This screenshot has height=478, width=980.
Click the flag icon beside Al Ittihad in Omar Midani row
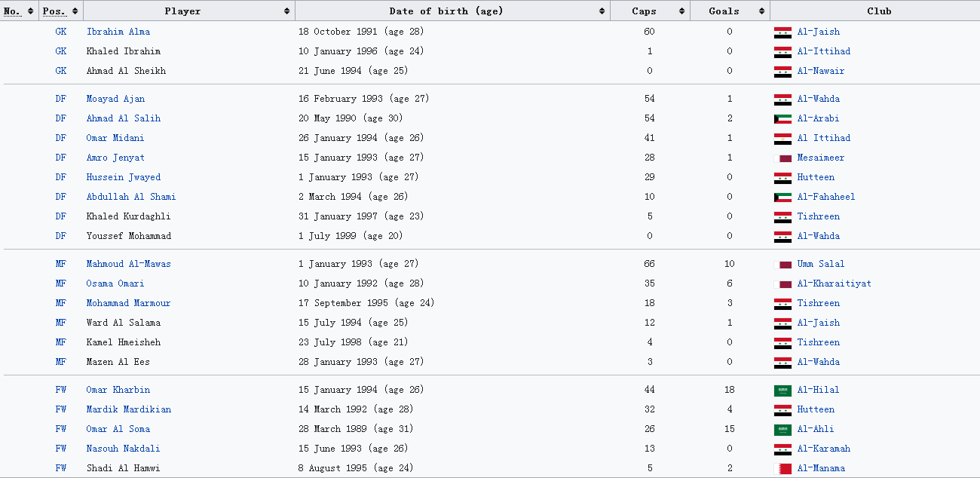(782, 139)
